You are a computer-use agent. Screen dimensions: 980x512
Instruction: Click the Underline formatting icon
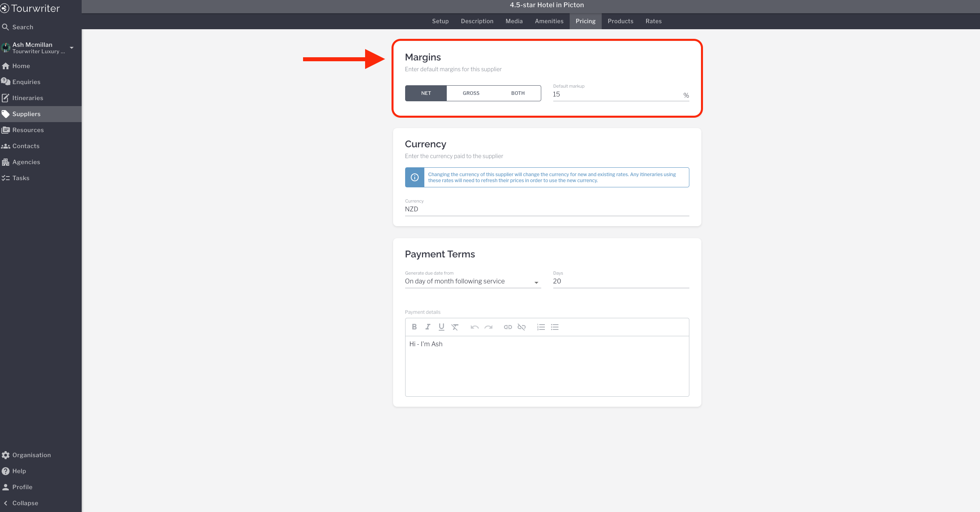click(441, 327)
